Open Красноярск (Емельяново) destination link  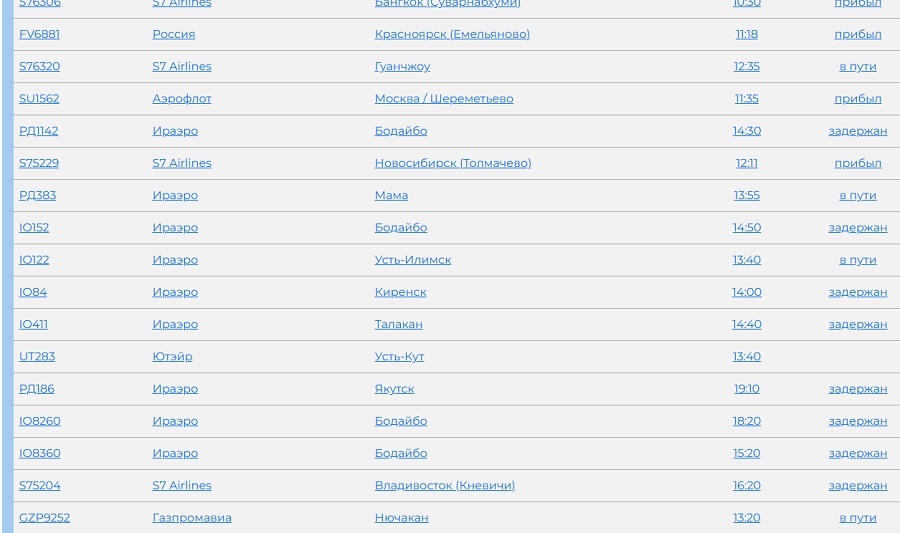click(x=452, y=34)
